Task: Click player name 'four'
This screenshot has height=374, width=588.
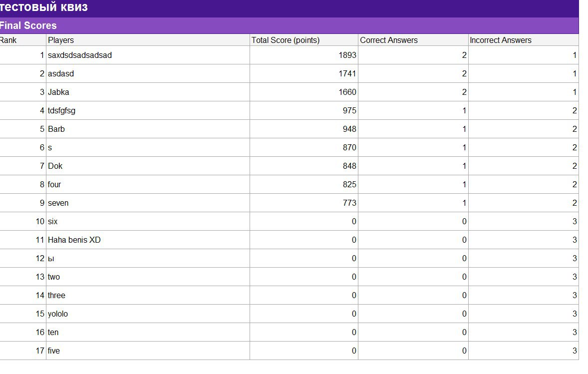Action: pyautogui.click(x=54, y=185)
